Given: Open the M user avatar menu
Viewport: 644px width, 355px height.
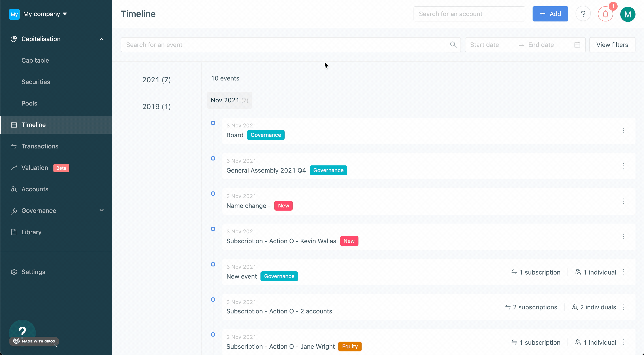Looking at the screenshot, I should click(627, 14).
